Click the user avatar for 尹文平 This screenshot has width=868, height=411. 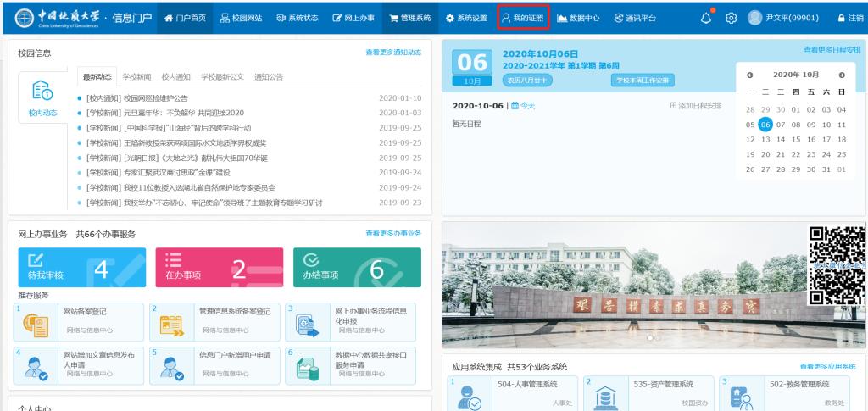(x=755, y=18)
